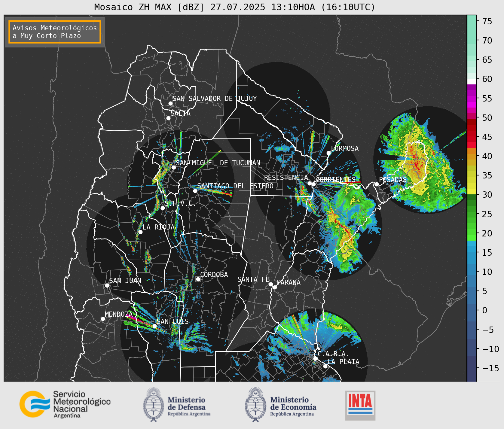Image resolution: width=504 pixels, height=429 pixels.
Task: Click the CÓRDOBA map label
Action: (214, 274)
